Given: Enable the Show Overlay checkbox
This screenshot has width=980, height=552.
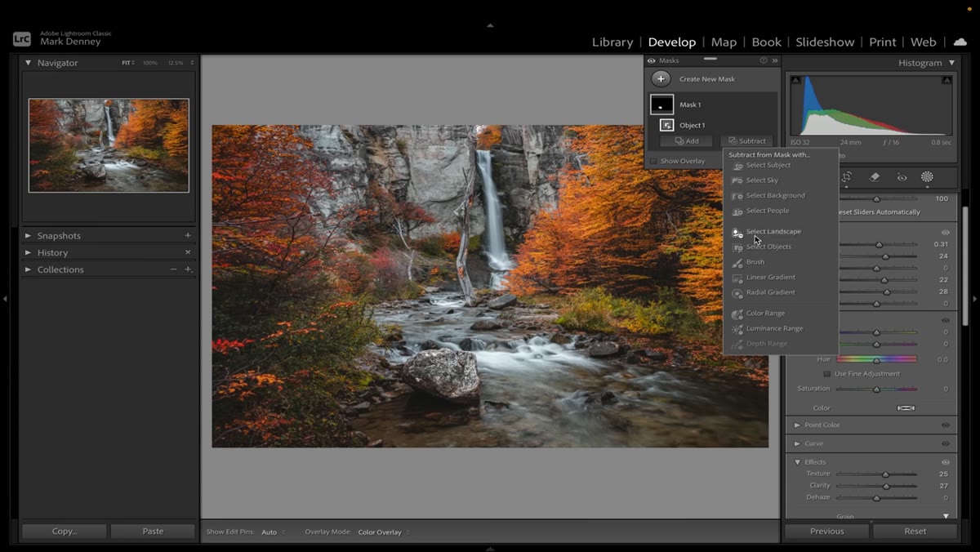Looking at the screenshot, I should [x=652, y=161].
